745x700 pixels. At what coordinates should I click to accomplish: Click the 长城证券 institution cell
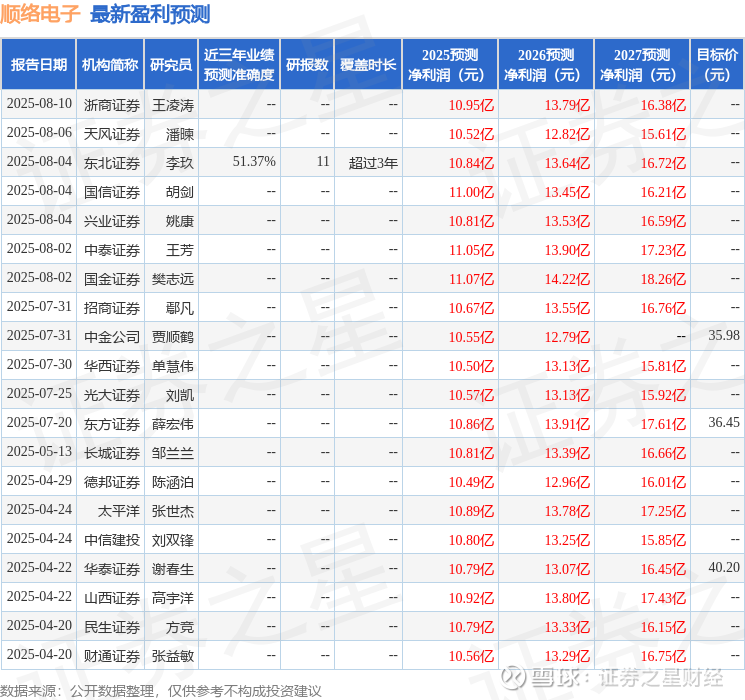tap(112, 453)
